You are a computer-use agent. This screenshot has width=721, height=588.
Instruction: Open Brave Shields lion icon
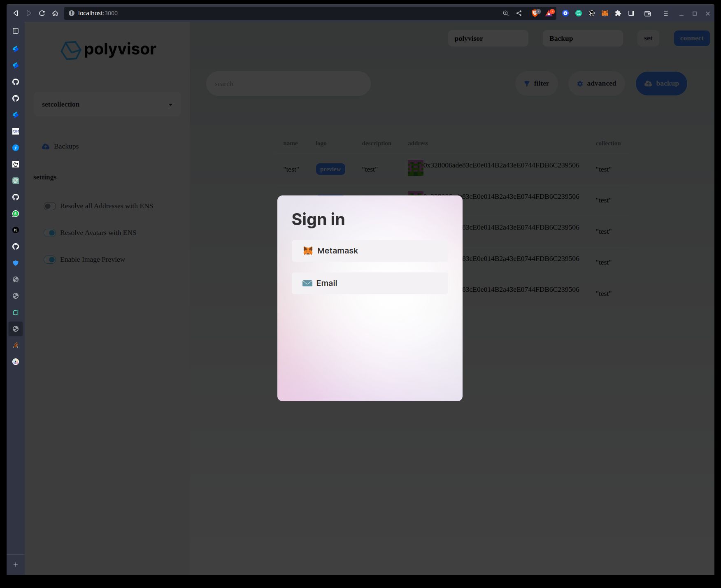pyautogui.click(x=535, y=13)
